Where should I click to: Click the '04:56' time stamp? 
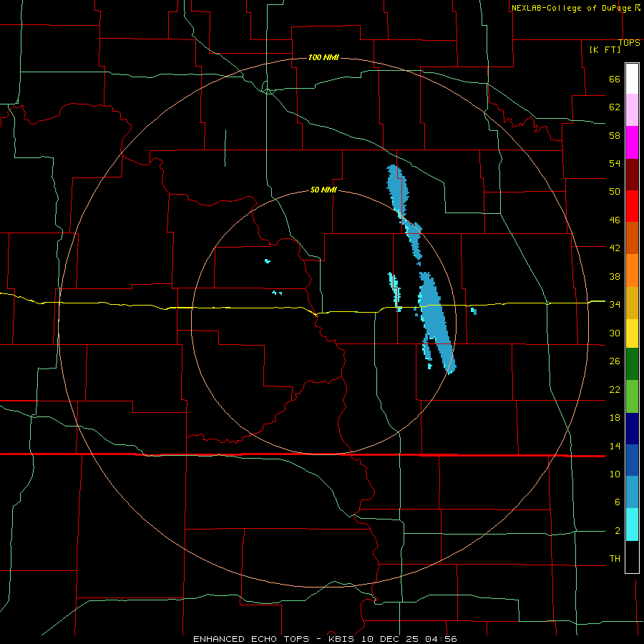point(441,639)
